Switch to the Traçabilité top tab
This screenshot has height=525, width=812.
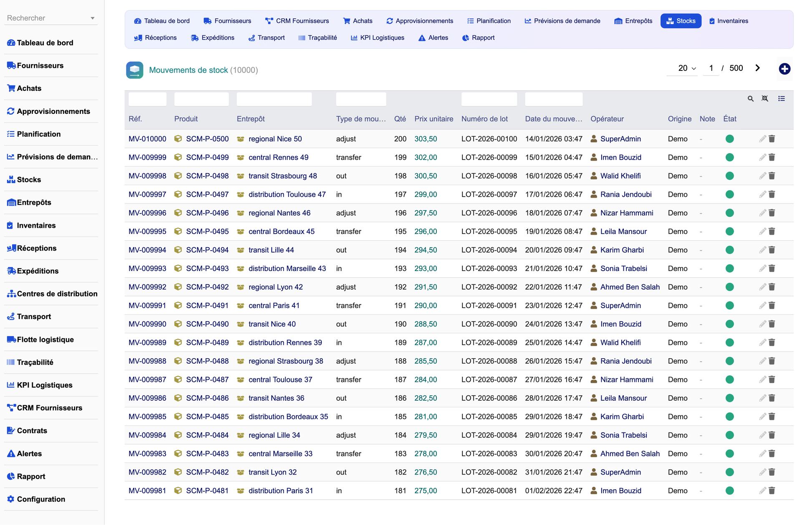click(x=318, y=38)
